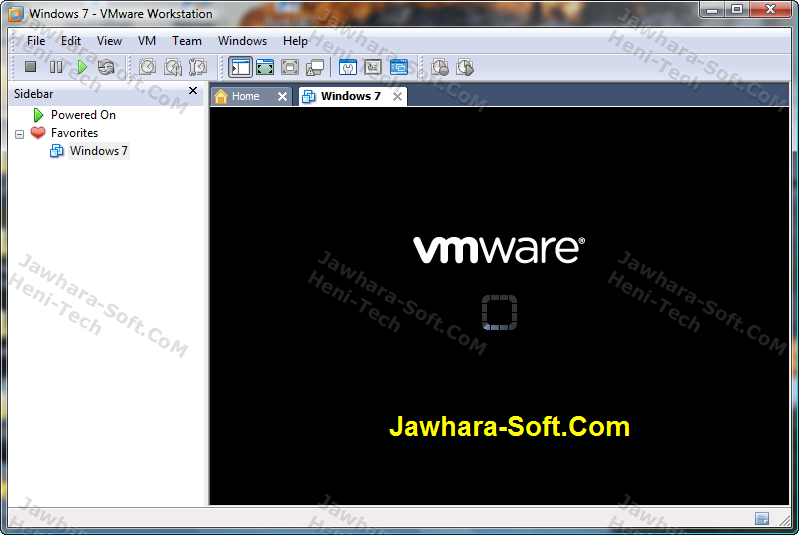
Task: Close the Windows 7 tab
Action: pos(397,96)
